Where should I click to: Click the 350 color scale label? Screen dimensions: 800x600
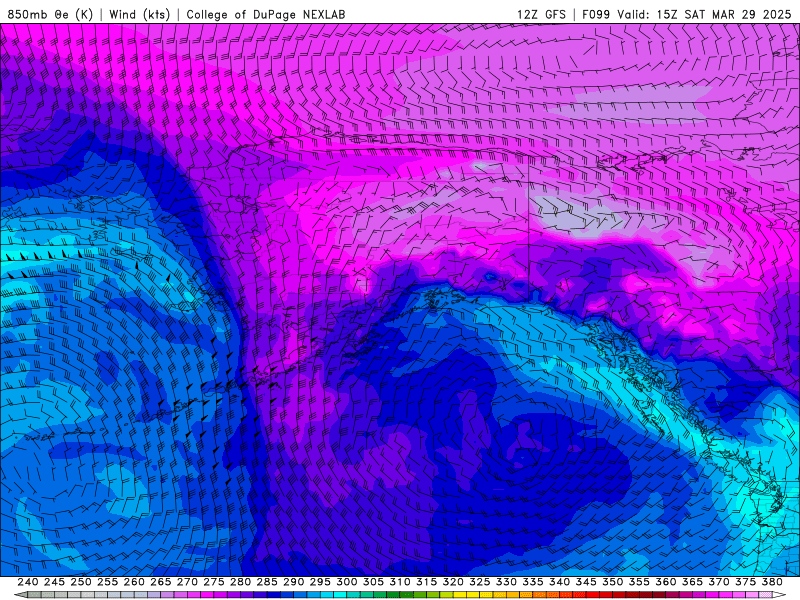[x=612, y=582]
